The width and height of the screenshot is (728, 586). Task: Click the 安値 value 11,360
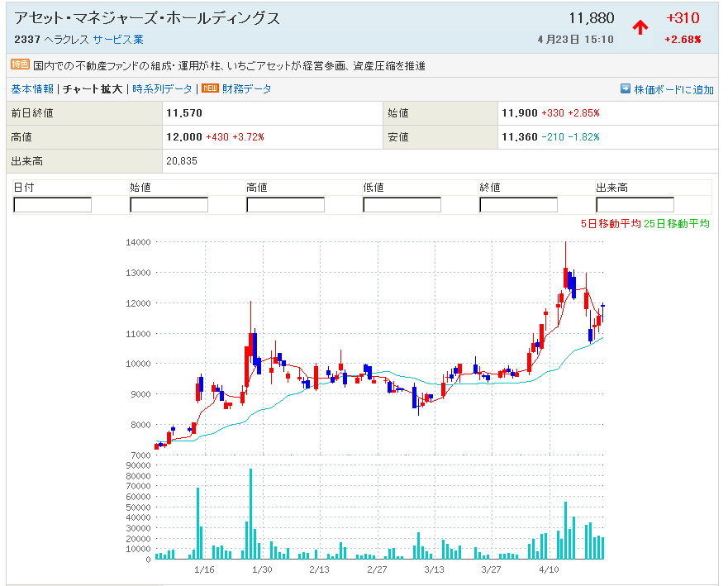pos(520,137)
